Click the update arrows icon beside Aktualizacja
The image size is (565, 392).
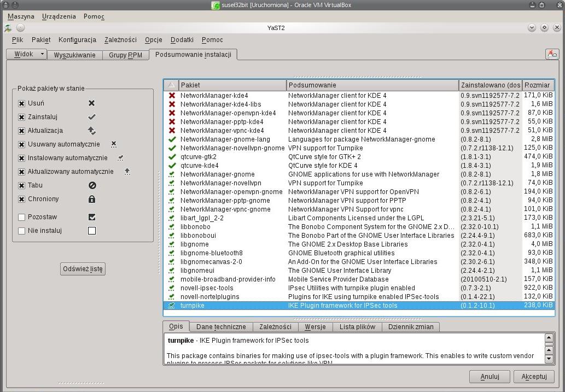[91, 130]
